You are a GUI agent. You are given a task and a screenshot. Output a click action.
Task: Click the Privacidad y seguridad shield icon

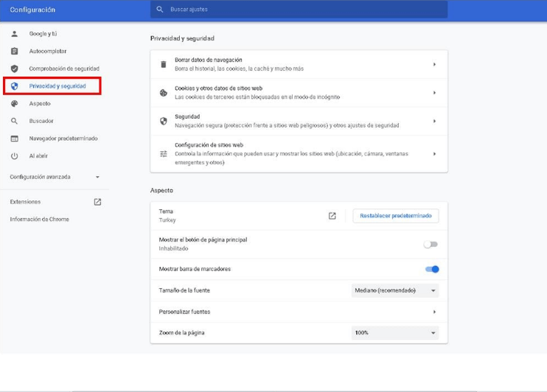(14, 86)
